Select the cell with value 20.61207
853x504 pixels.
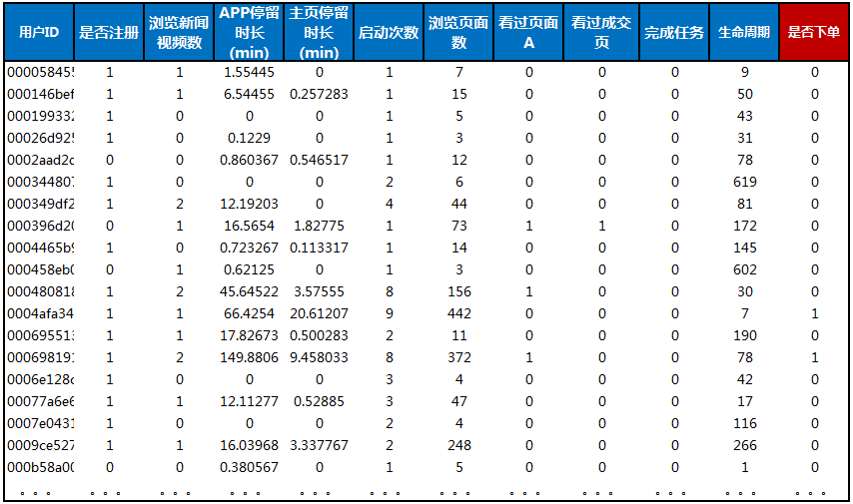319,313
